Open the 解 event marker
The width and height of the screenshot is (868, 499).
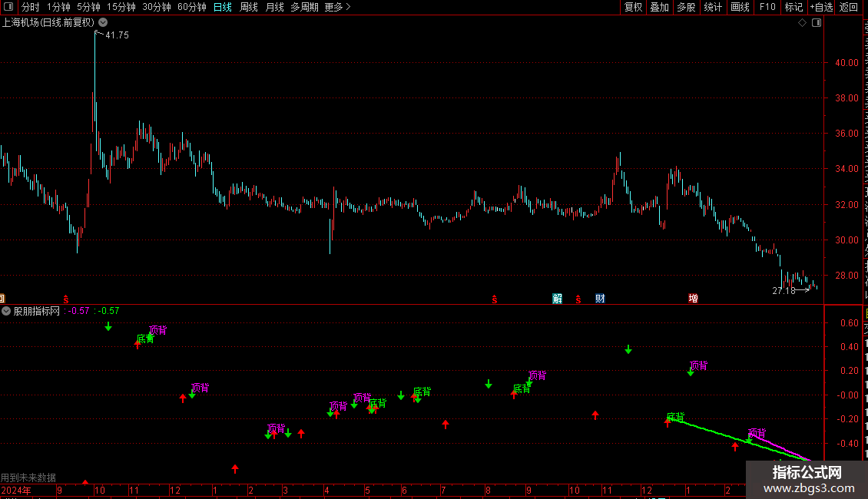point(558,299)
